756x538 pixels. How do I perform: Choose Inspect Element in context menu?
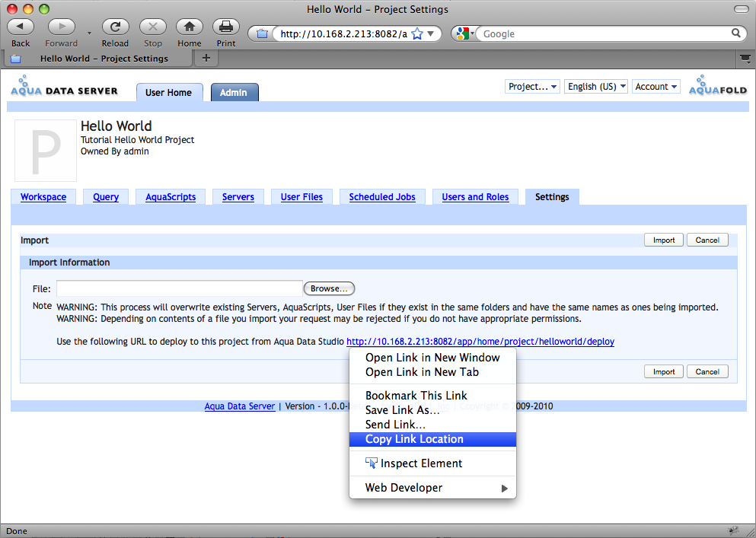[432, 463]
